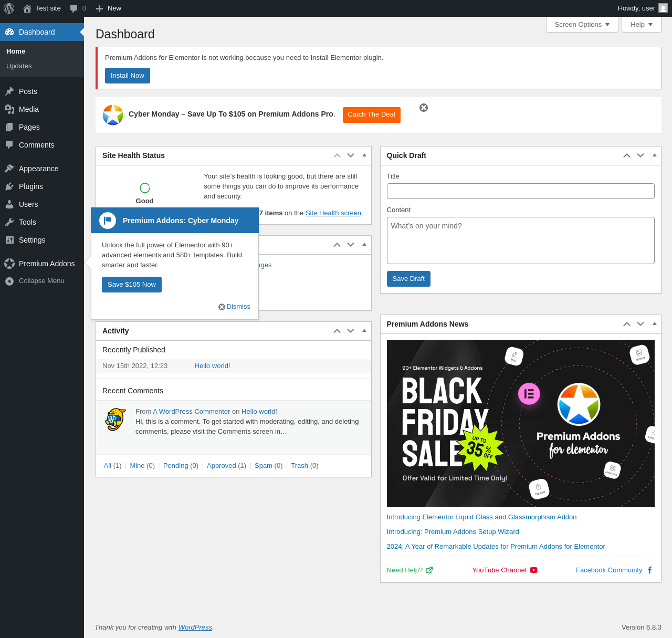Click the Install Now button

pyautogui.click(x=128, y=76)
